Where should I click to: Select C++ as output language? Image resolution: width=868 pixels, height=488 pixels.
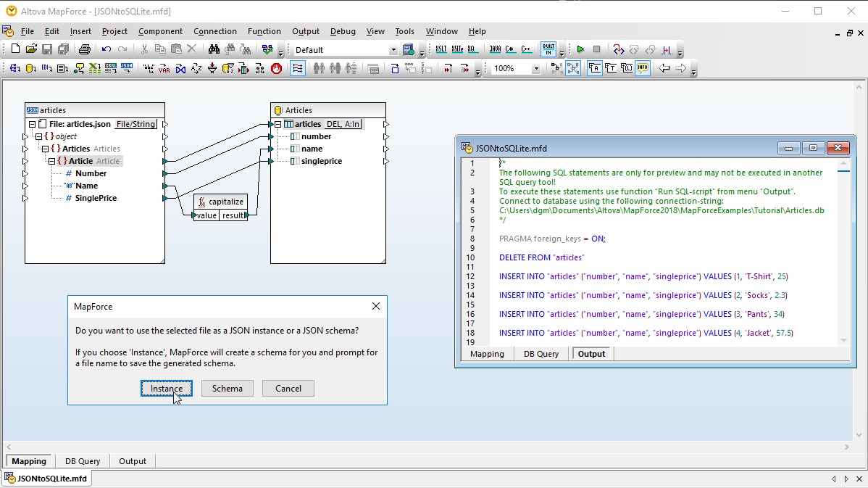tap(526, 49)
